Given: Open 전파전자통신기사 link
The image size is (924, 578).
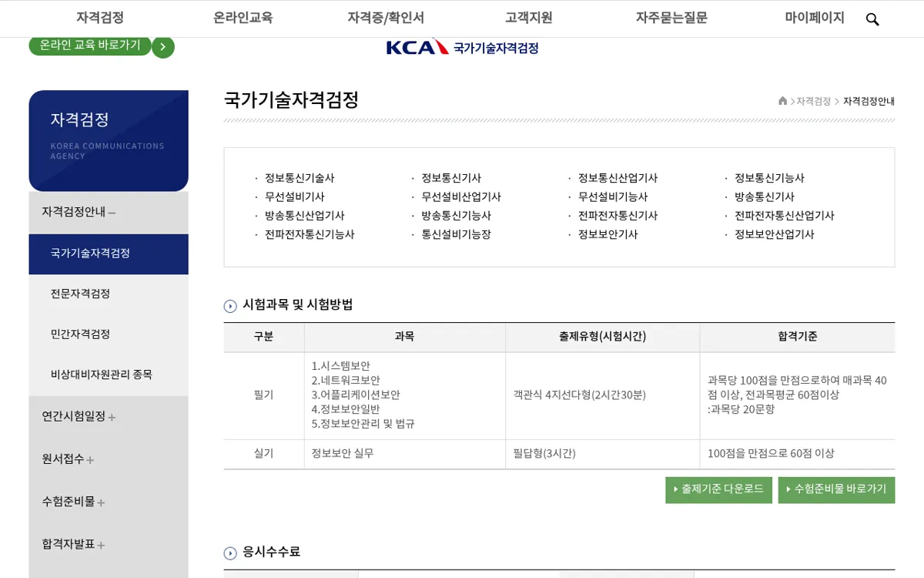Looking at the screenshot, I should (618, 216).
